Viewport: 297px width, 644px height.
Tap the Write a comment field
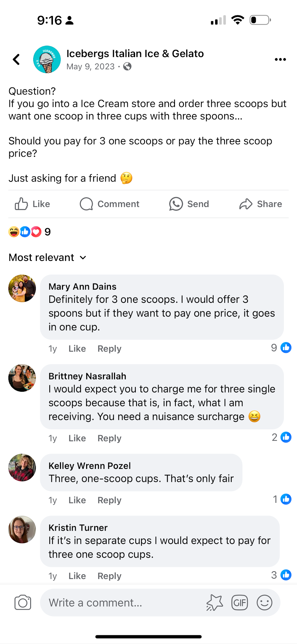(x=124, y=602)
